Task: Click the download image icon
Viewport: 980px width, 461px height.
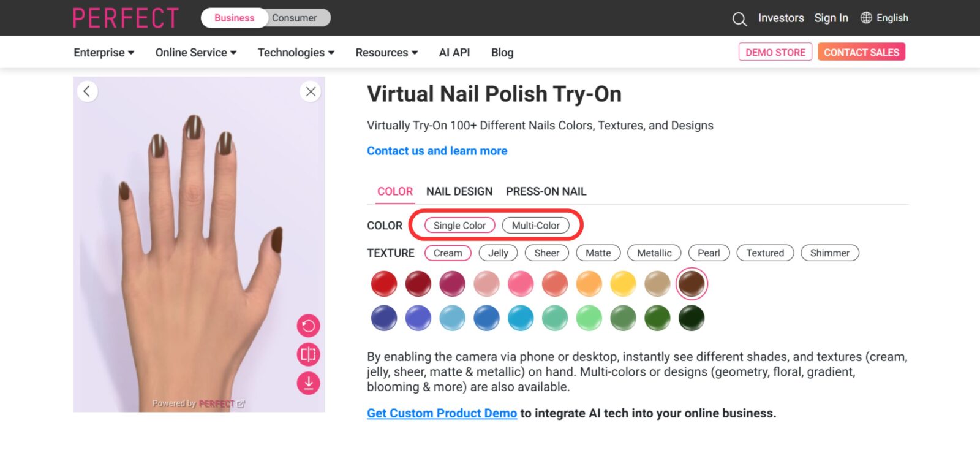Action: tap(309, 383)
